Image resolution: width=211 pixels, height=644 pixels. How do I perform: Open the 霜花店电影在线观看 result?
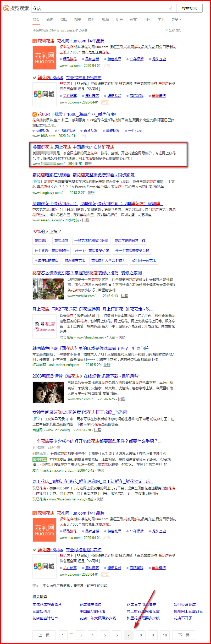[x=84, y=175]
